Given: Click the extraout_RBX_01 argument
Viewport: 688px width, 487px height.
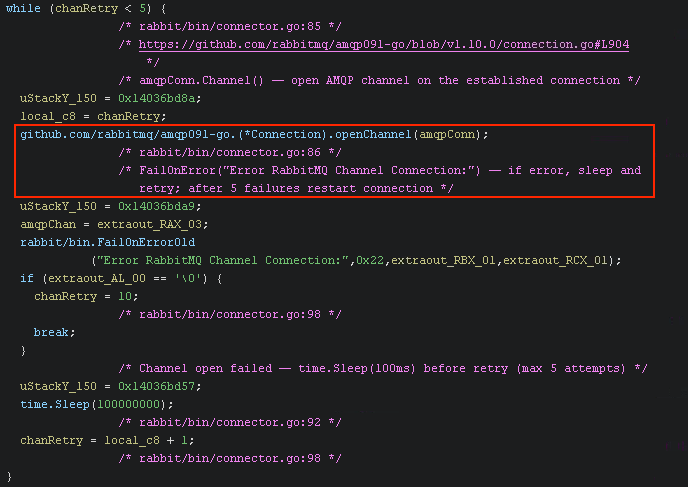Looking at the screenshot, I should 443,260.
